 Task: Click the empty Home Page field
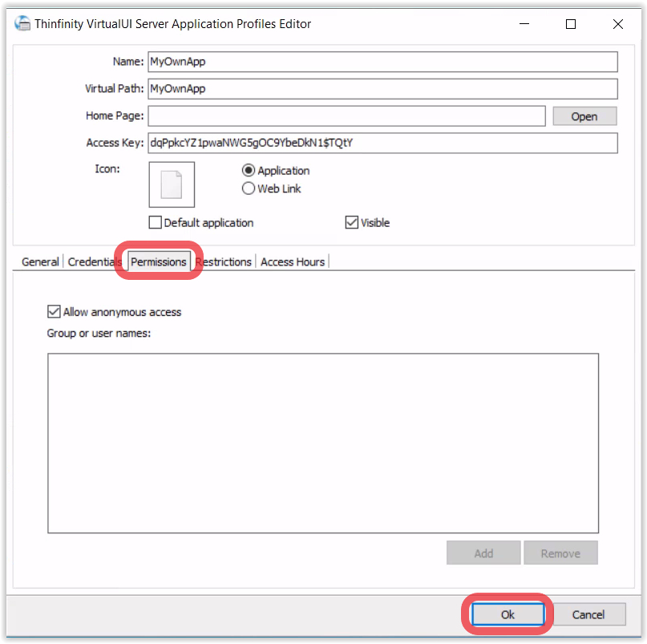click(x=347, y=116)
